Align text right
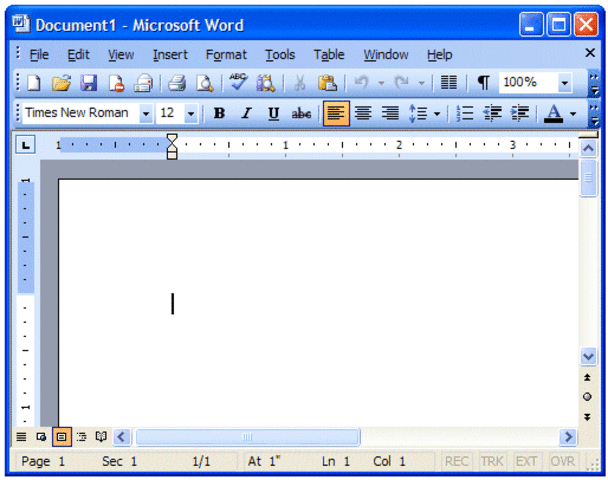Image resolution: width=608 pixels, height=480 pixels. tap(390, 113)
